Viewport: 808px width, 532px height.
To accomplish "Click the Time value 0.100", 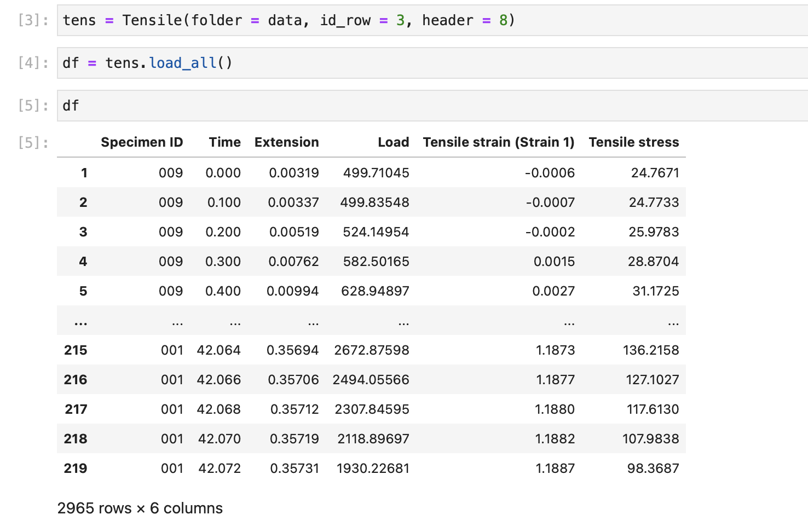I will tap(224, 203).
